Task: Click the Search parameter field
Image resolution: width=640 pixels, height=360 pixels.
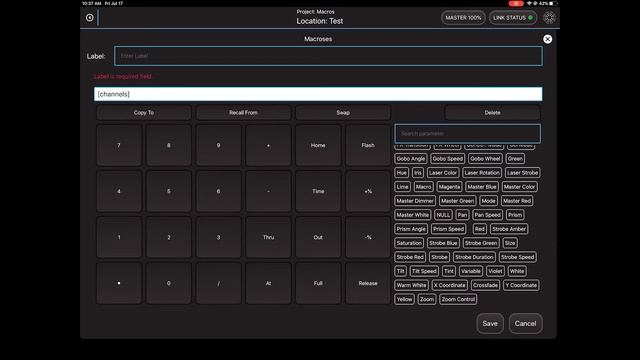Action: pos(467,133)
